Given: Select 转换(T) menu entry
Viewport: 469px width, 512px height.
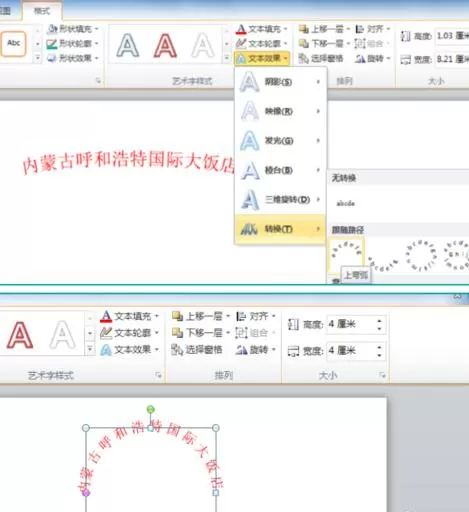Looking at the screenshot, I should [280, 229].
